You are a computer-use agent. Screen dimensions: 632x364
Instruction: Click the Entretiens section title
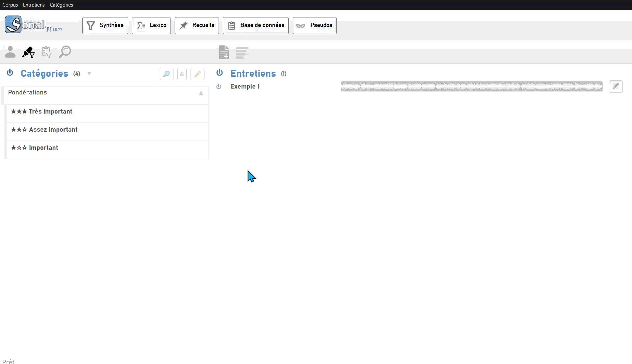click(253, 73)
